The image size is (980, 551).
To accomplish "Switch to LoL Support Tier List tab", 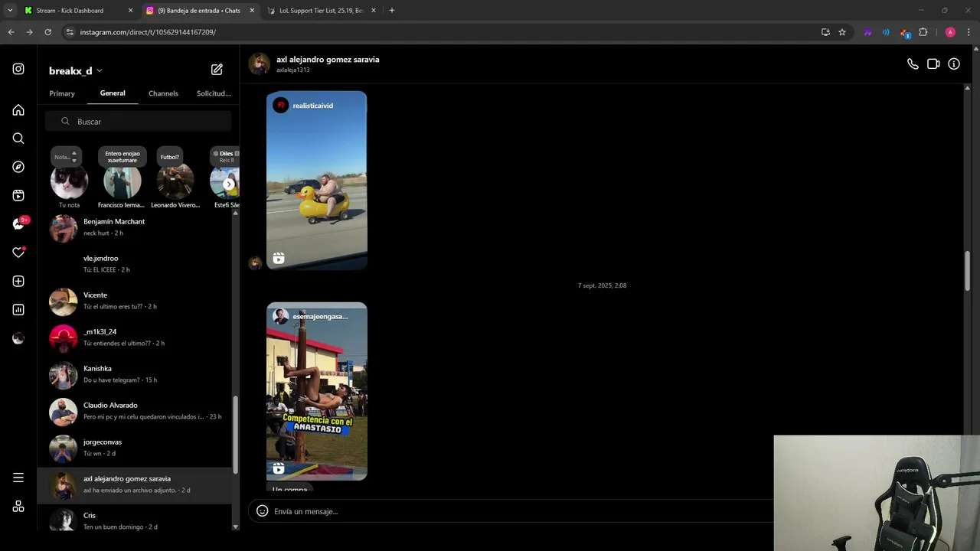I will click(322, 11).
